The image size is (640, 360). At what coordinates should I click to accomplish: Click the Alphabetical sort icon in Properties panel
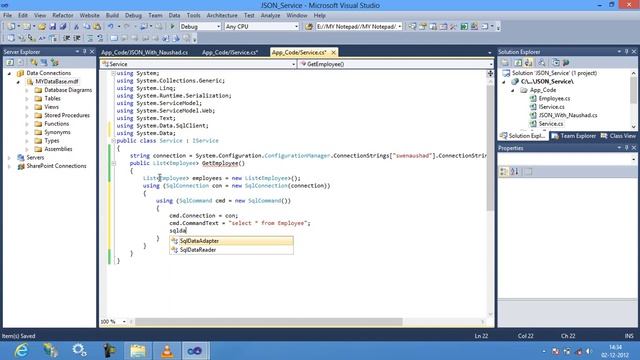[x=515, y=171]
